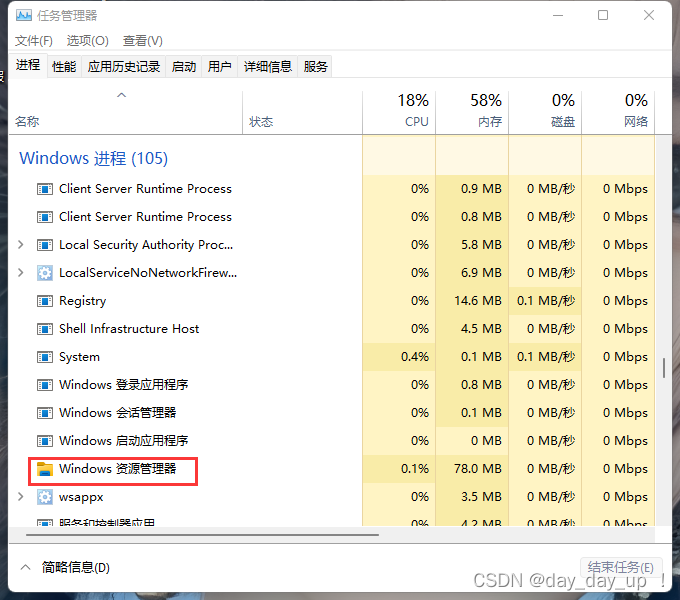
Task: Sort by the 磁盘 column header
Action: click(545, 112)
